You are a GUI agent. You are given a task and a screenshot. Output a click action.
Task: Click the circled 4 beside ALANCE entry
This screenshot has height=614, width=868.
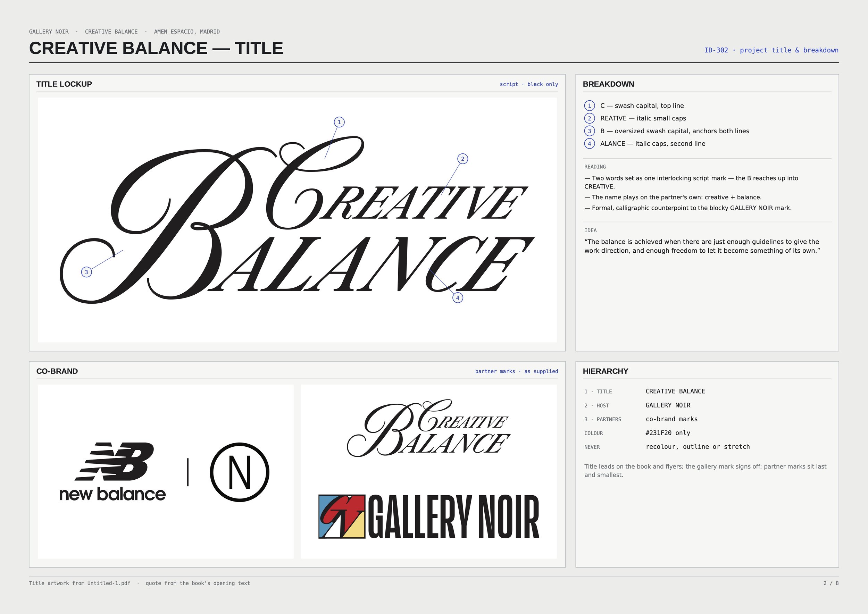click(x=589, y=144)
